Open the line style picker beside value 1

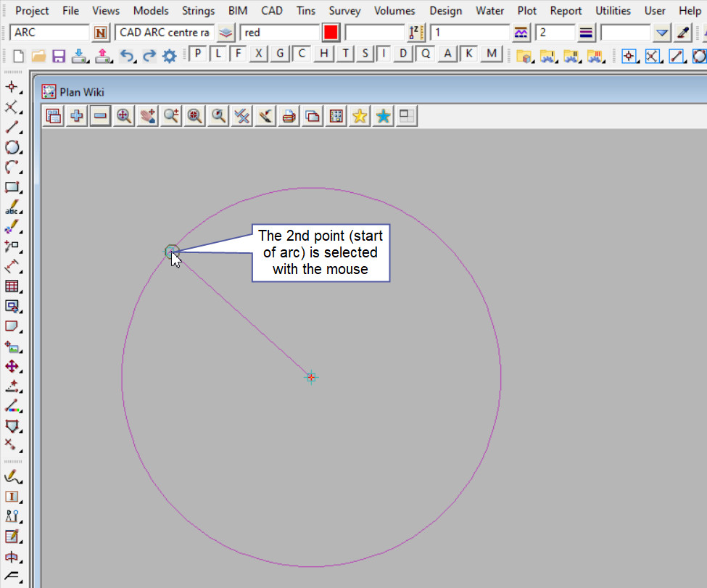[521, 33]
